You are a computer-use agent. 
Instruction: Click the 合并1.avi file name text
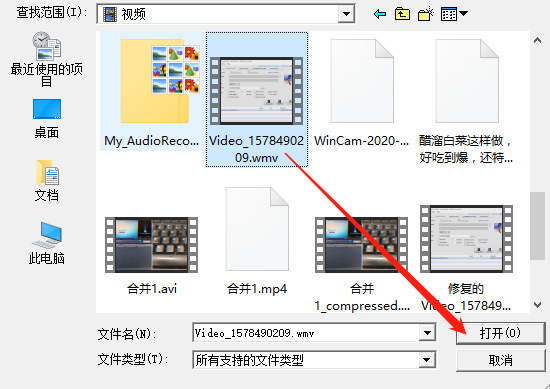click(x=152, y=289)
